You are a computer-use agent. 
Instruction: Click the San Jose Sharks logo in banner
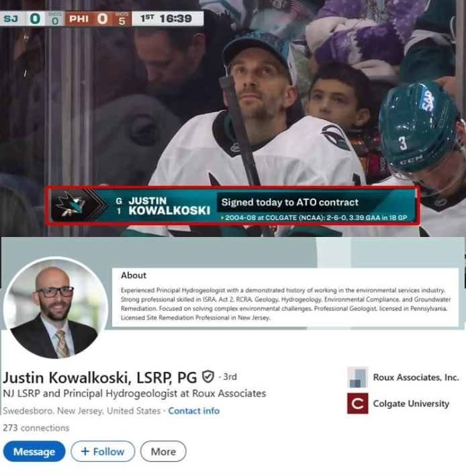[71, 204]
